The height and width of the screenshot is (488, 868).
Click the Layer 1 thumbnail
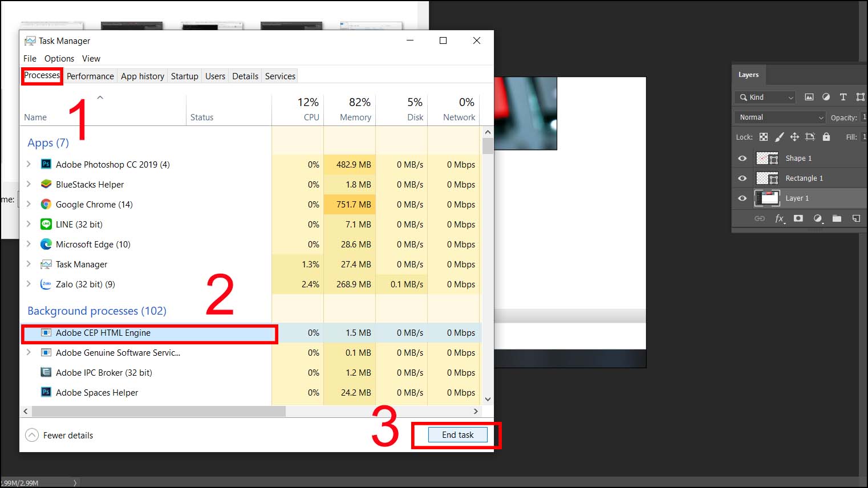coord(767,198)
